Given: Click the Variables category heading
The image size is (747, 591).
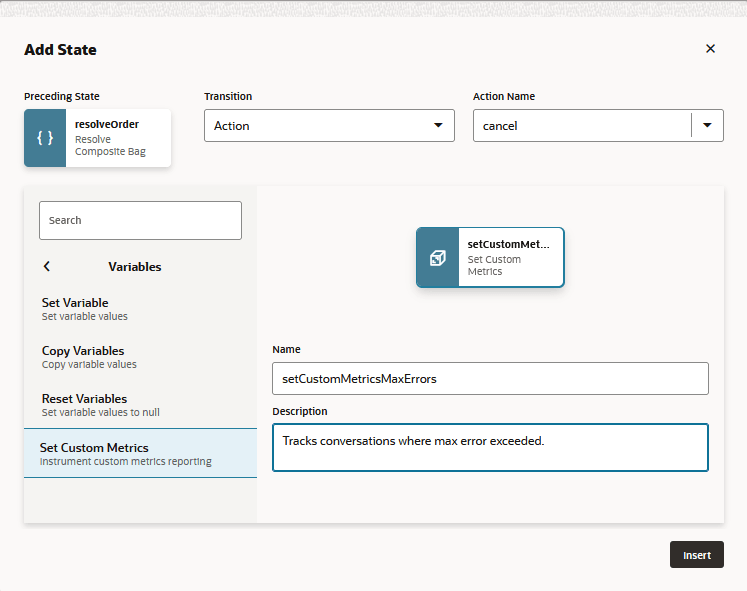Looking at the screenshot, I should (135, 267).
